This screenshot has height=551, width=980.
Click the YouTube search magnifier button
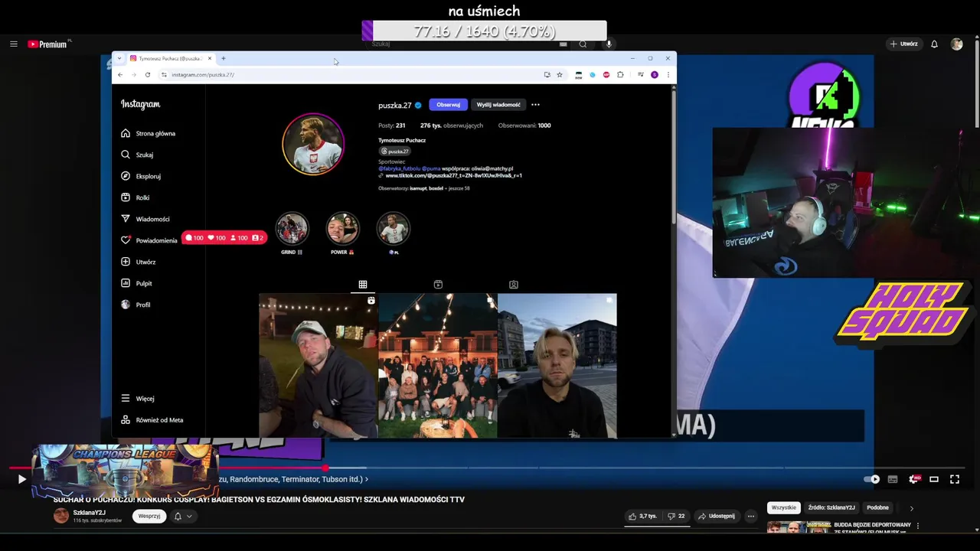coord(583,44)
